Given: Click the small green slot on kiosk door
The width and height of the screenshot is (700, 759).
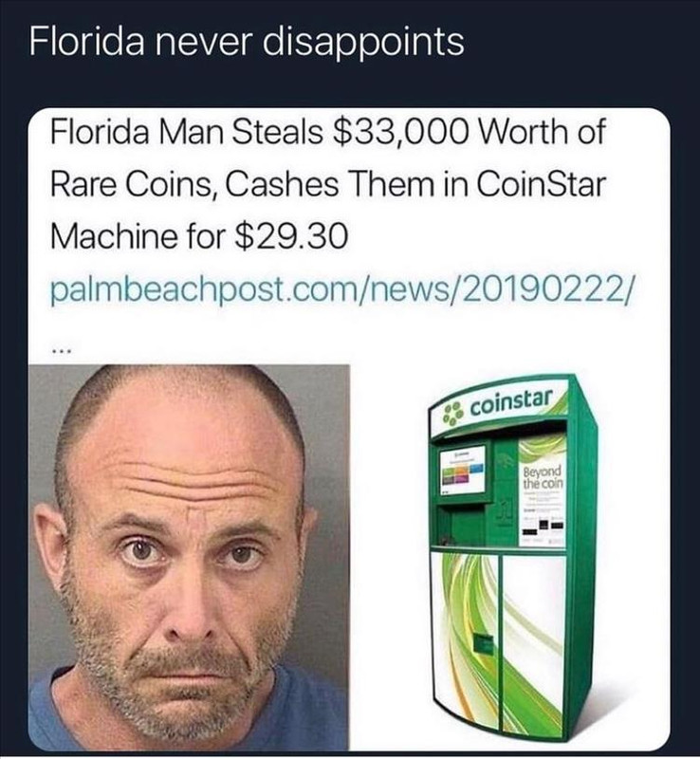Looking at the screenshot, I should tap(484, 643).
